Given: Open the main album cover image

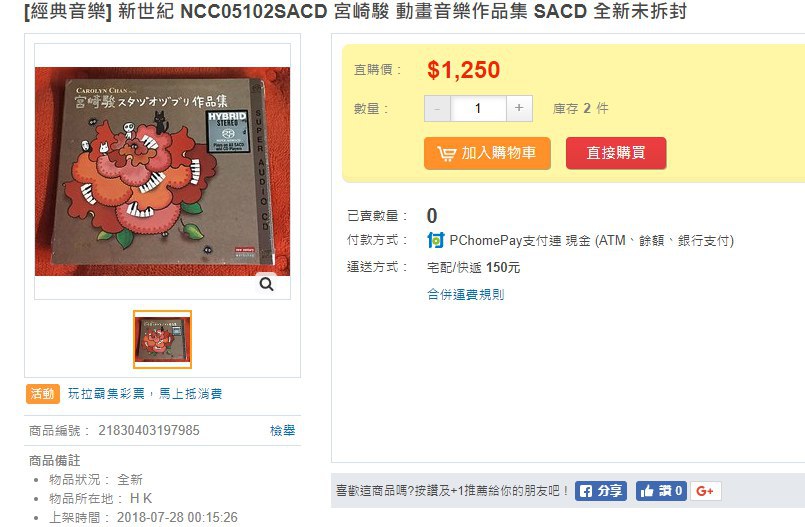Looking at the screenshot, I should point(162,171).
